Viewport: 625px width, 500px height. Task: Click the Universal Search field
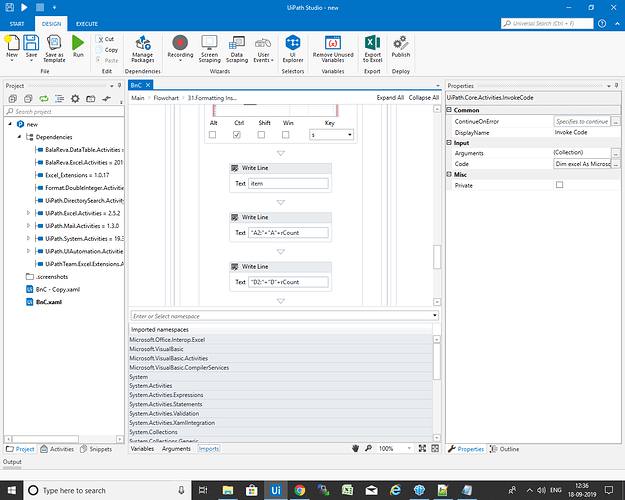point(547,24)
